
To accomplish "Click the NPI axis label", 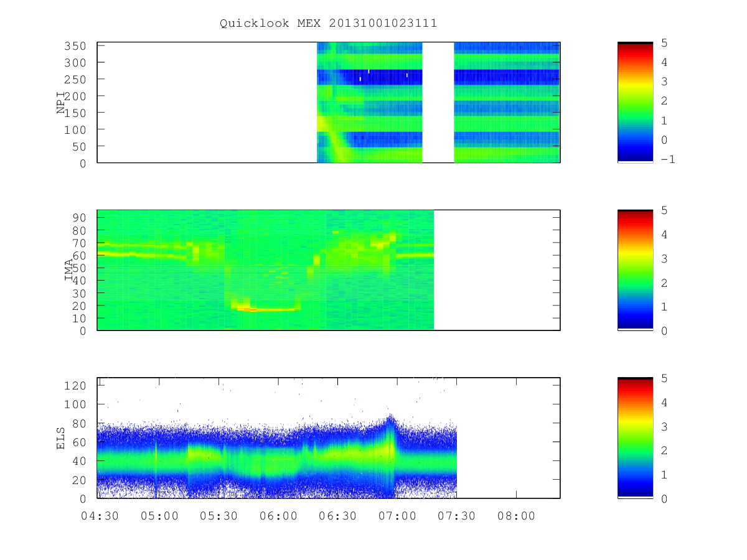I will coord(61,103).
